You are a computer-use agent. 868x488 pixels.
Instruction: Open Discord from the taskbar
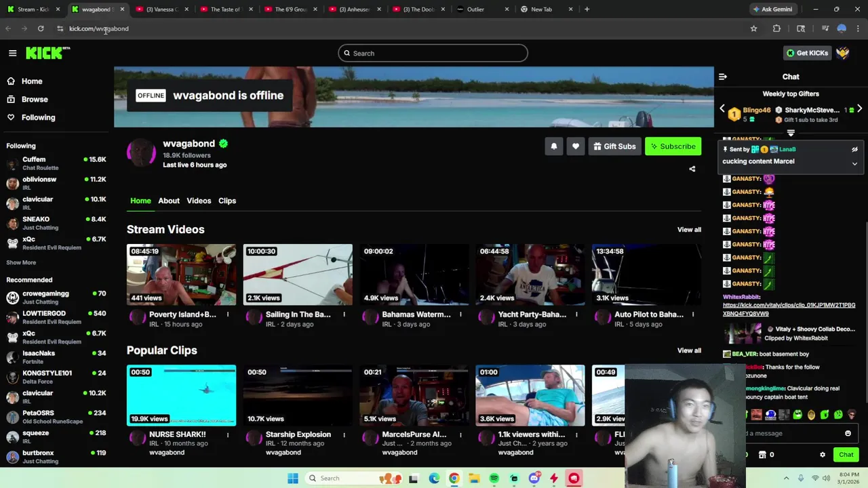[534, 479]
